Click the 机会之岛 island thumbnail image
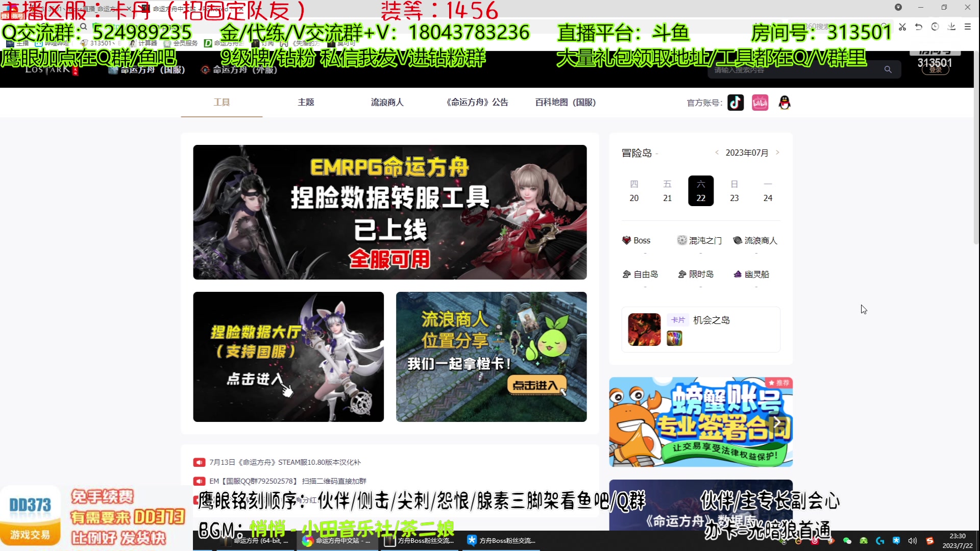980x551 pixels. (644, 330)
